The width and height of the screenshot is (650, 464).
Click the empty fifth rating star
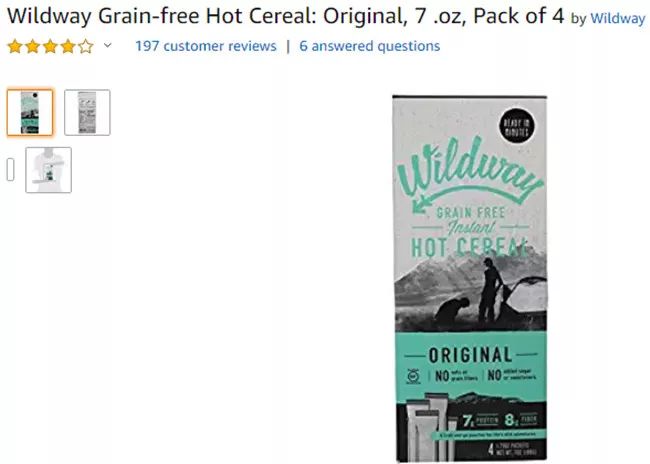[x=85, y=46]
